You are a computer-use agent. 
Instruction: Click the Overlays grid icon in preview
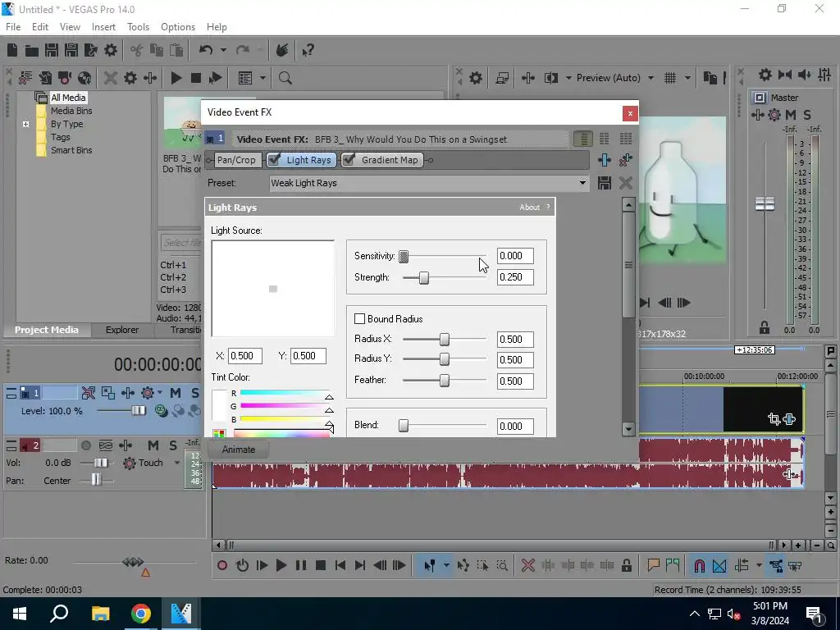(x=669, y=78)
